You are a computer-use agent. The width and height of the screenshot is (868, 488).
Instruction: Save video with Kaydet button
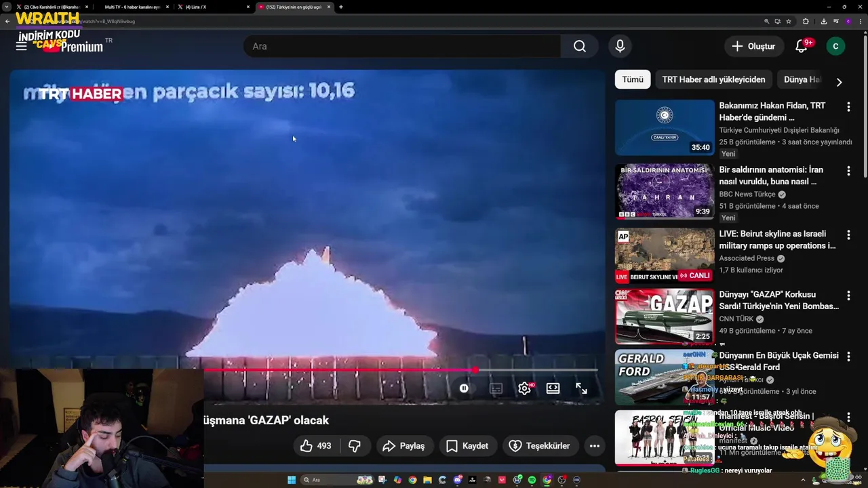pyautogui.click(x=467, y=445)
